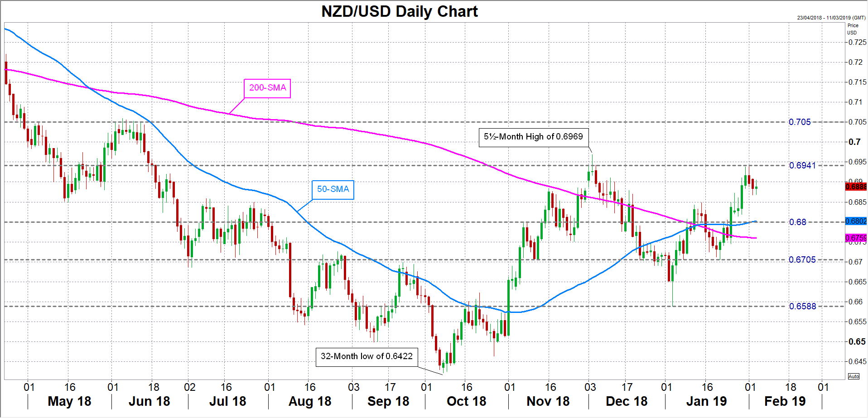The image size is (868, 418).
Task: Click the Price USD axis label
Action: pyautogui.click(x=853, y=29)
